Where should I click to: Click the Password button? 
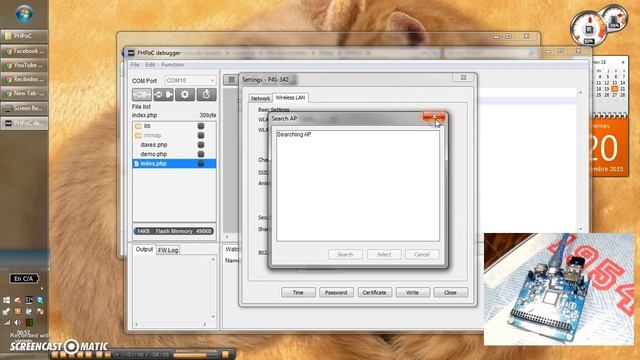(336, 293)
